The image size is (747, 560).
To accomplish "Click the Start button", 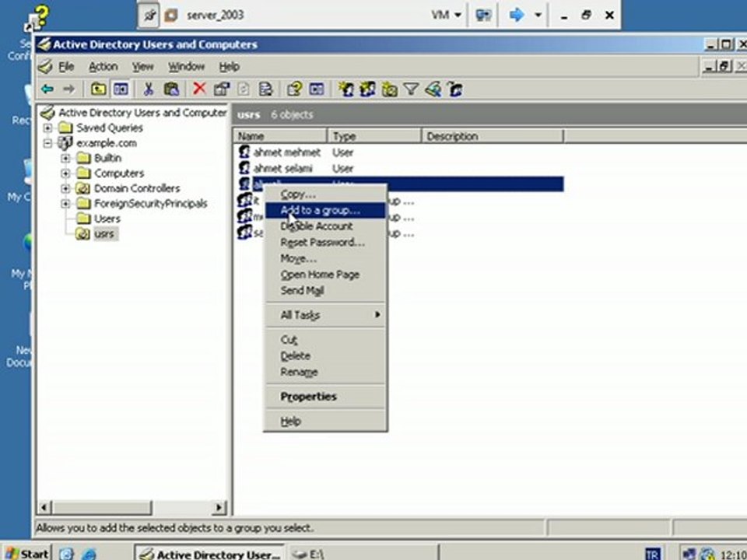I will 26,553.
